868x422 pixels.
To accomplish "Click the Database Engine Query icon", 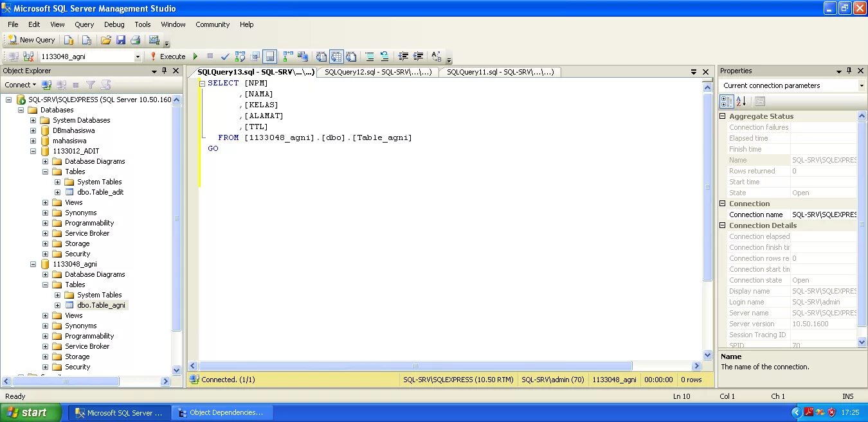I will 69,40.
